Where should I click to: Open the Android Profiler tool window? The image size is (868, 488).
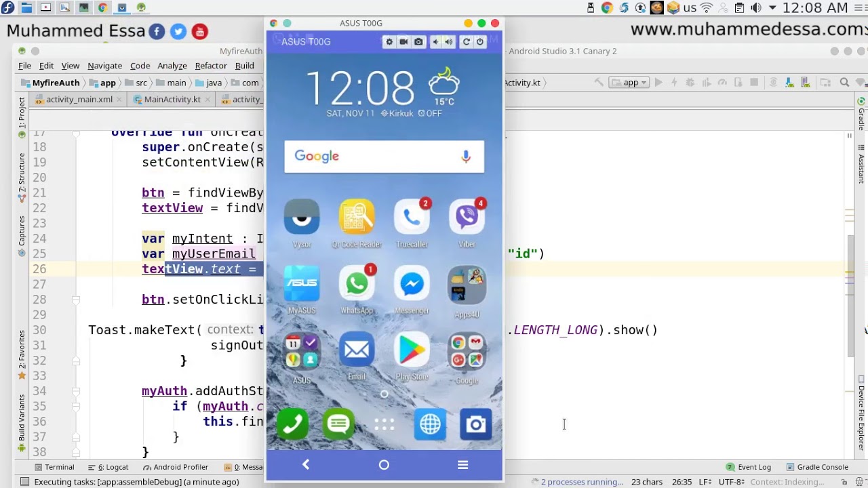[176, 467]
